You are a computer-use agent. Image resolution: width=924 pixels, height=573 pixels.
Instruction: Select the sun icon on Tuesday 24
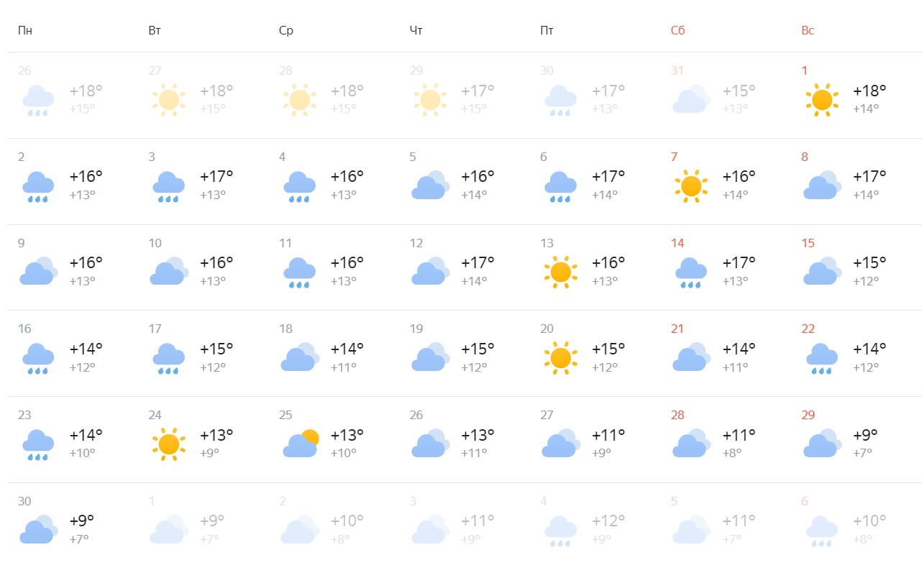pos(169,444)
